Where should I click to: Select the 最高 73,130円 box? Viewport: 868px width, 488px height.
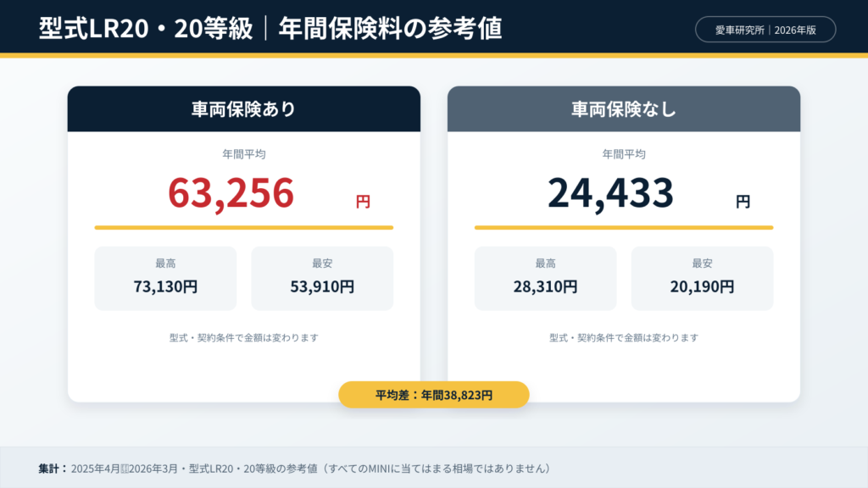click(165, 278)
